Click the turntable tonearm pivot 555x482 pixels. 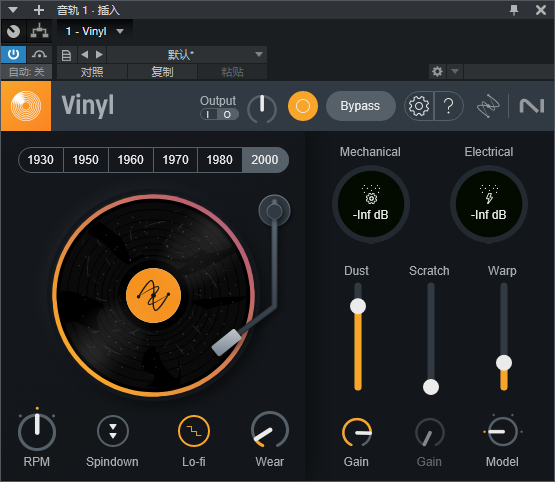coord(274,211)
